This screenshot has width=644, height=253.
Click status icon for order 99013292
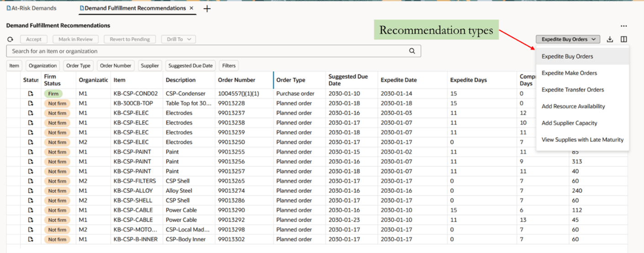31,220
